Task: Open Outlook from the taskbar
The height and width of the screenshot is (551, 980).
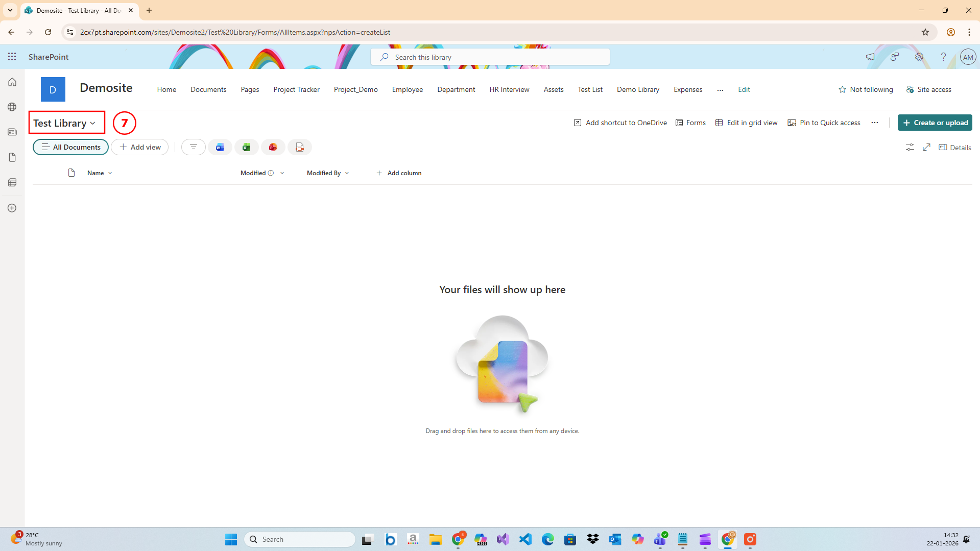Action: point(615,539)
